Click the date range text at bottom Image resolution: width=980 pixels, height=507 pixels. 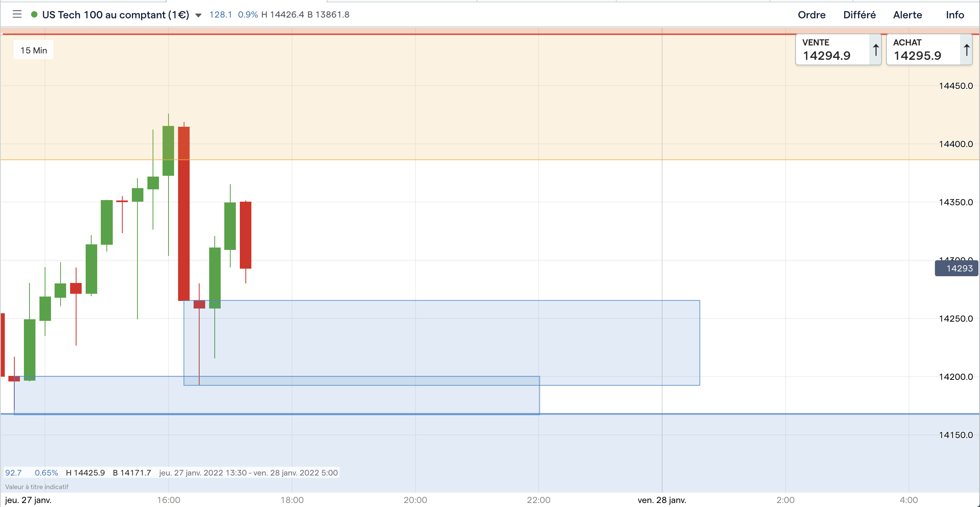248,473
